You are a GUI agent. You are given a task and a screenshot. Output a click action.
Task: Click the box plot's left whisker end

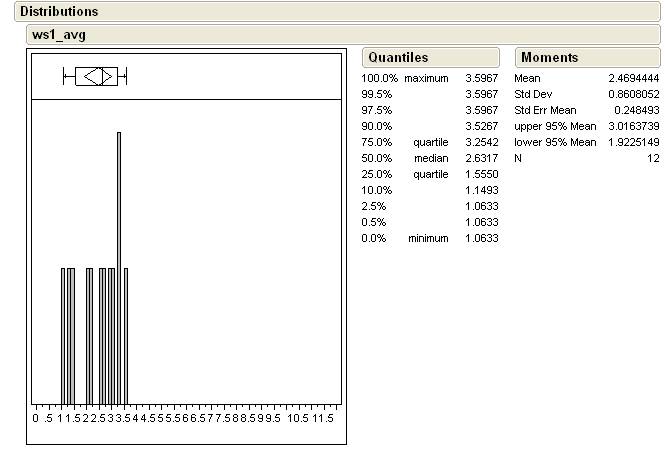click(x=64, y=76)
